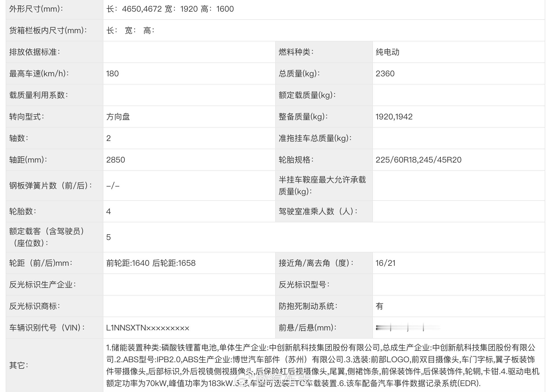This screenshot has width=547, height=392.
Task: Click the 储能装置种类 notes paragraph
Action: (x=322, y=365)
